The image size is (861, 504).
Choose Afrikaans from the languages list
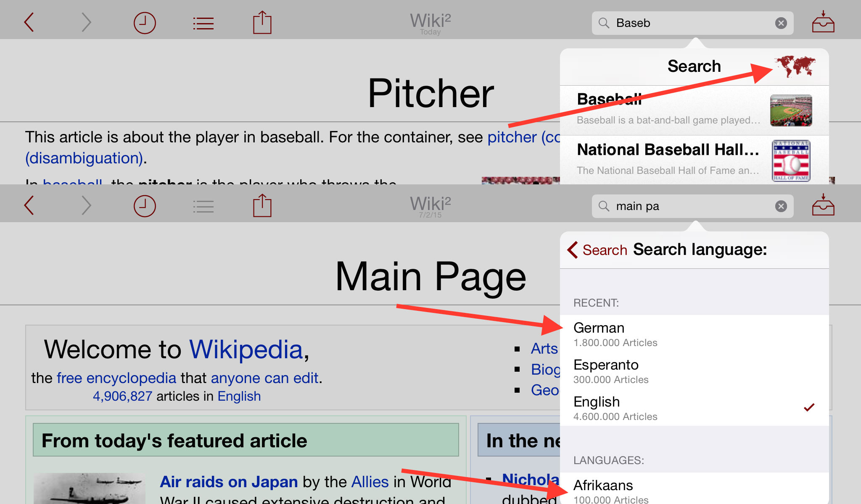(x=603, y=486)
